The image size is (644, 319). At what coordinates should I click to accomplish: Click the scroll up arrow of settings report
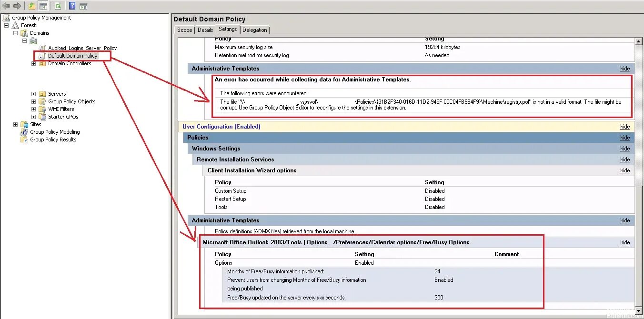coord(639,42)
